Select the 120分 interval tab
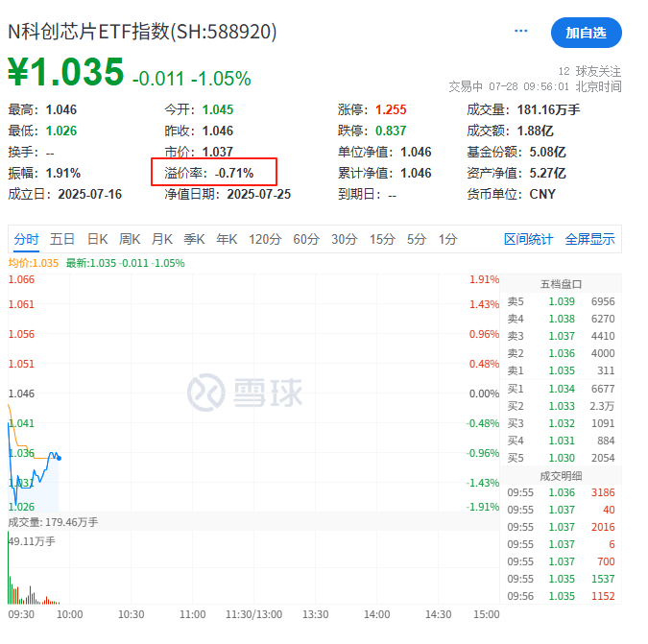Image resolution: width=648 pixels, height=644 pixels. [x=265, y=239]
